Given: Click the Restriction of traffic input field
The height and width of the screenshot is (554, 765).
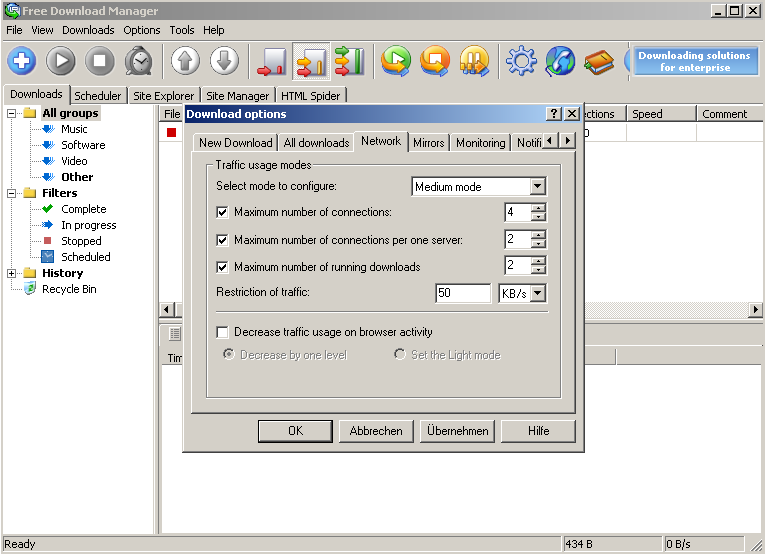Looking at the screenshot, I should [x=463, y=293].
